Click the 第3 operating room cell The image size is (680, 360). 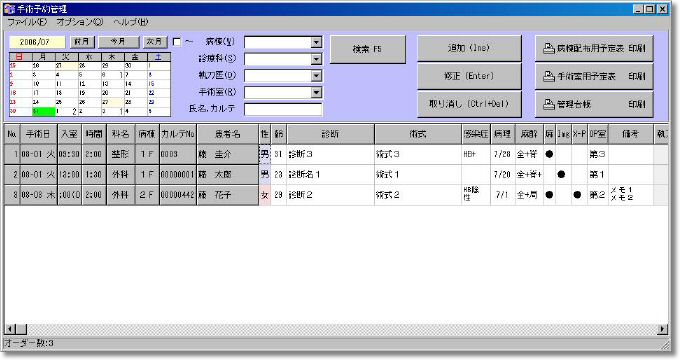pos(597,154)
